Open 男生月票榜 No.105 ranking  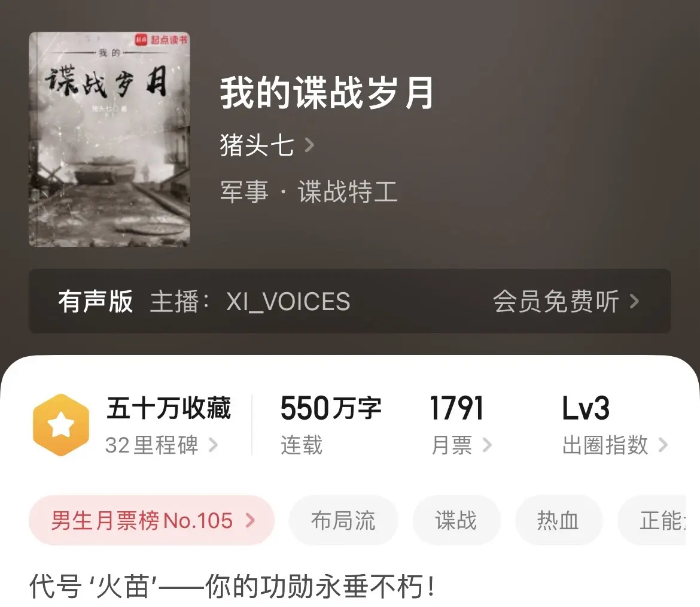(x=152, y=520)
